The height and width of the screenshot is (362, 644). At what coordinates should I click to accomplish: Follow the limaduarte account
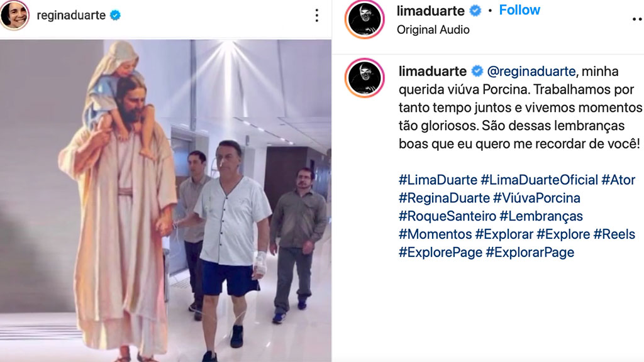(519, 10)
